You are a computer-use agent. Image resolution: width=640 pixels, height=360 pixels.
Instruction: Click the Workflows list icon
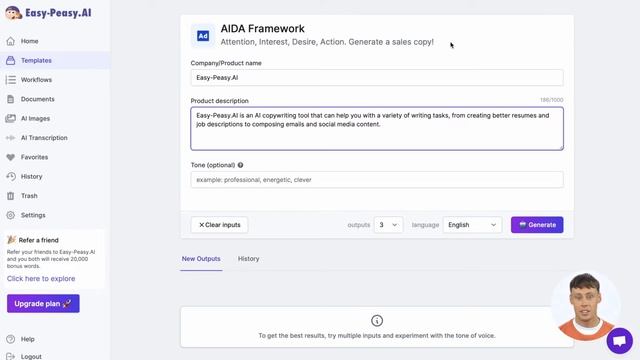[11, 80]
